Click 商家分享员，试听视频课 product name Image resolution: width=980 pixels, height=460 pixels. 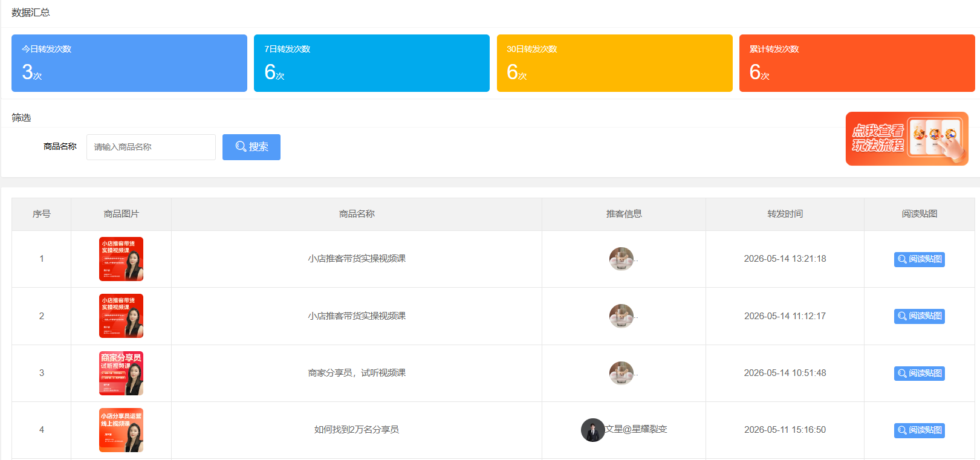pyautogui.click(x=357, y=373)
